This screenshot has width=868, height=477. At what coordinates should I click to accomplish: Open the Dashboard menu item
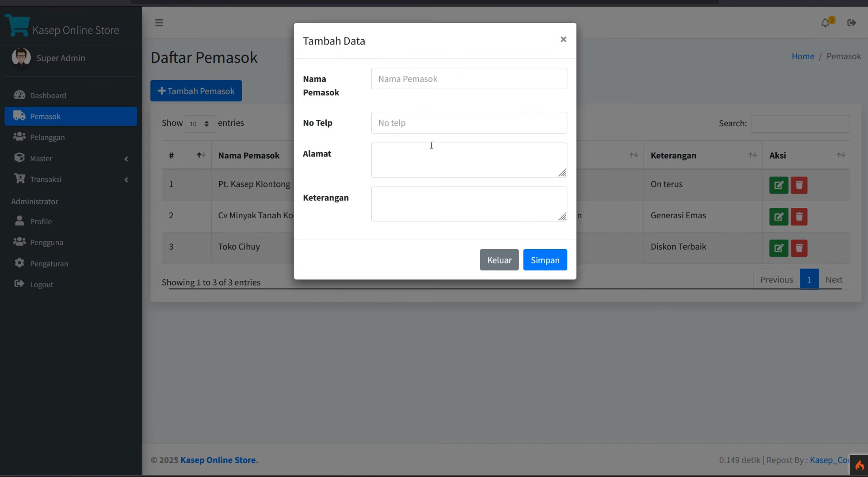pyautogui.click(x=71, y=95)
